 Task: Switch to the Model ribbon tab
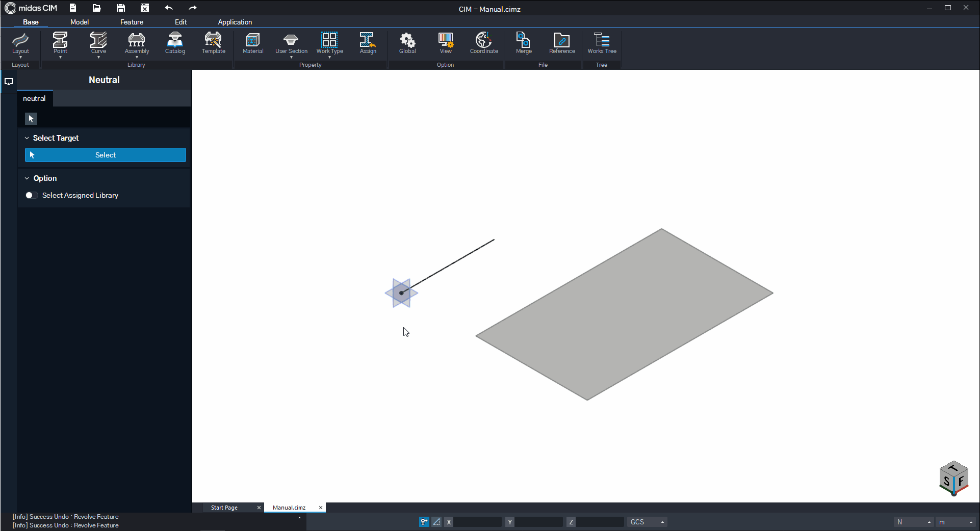[x=80, y=22]
